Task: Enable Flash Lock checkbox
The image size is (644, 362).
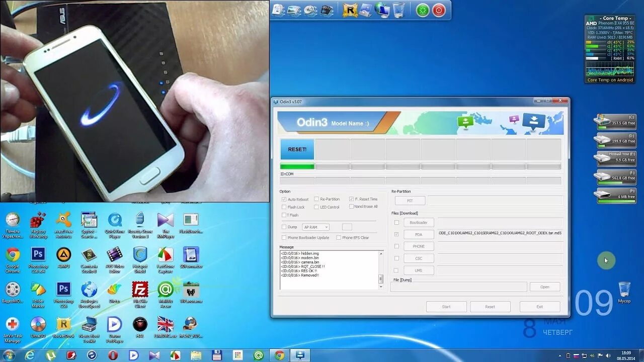Action: click(x=284, y=207)
